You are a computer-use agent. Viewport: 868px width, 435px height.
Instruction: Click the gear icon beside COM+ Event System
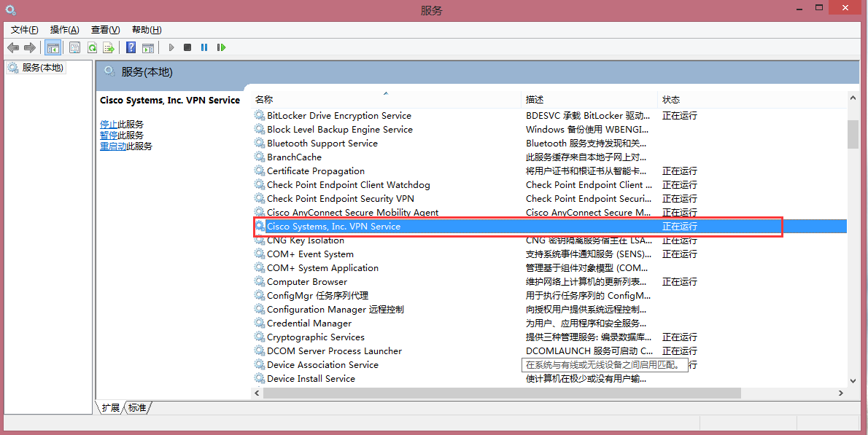259,254
